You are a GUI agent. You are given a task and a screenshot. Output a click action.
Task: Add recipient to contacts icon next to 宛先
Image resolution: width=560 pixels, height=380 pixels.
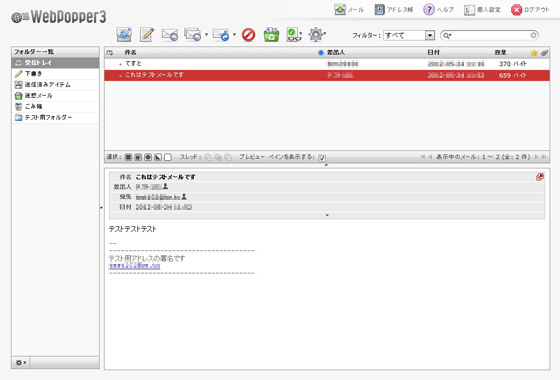(184, 196)
